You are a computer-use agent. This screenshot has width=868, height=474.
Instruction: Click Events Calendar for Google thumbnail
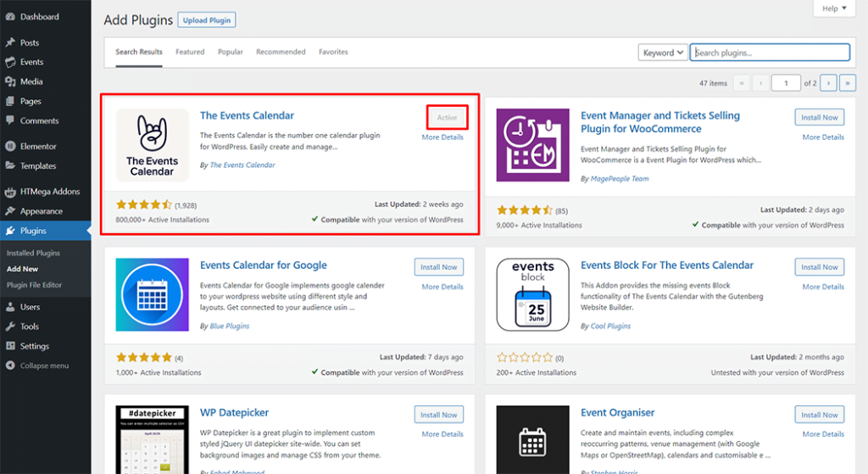click(153, 294)
